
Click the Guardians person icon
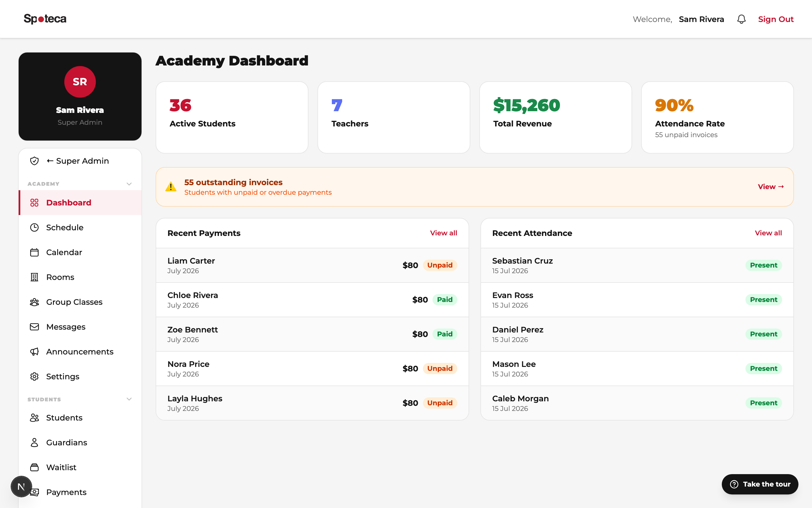[34, 443]
